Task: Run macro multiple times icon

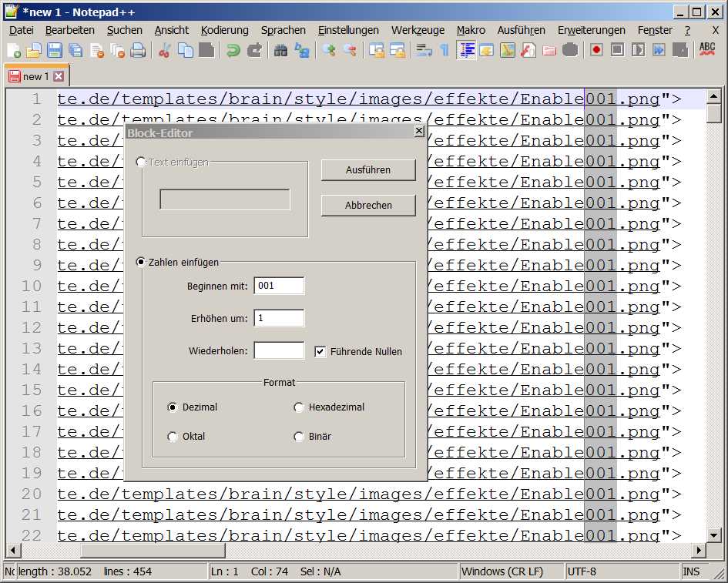Action: point(659,50)
